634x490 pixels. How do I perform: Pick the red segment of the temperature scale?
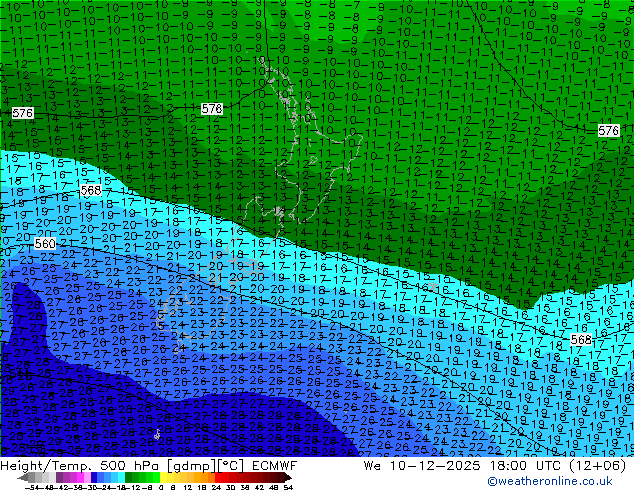pyautogui.click(x=222, y=478)
